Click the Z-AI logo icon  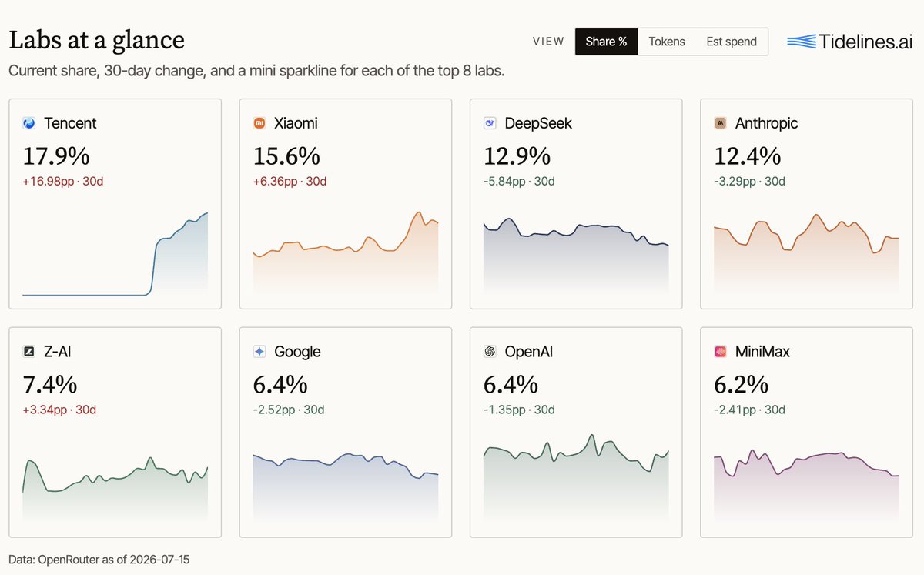(x=29, y=352)
